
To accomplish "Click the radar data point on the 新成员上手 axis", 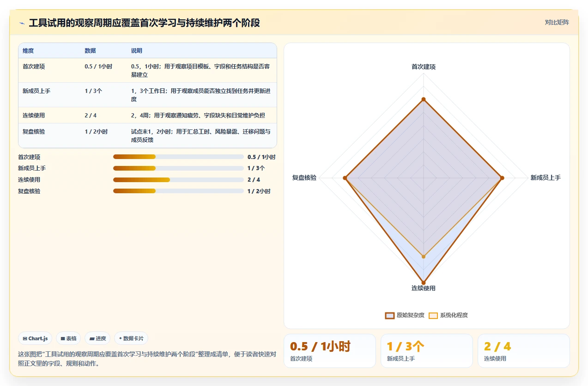I will point(502,178).
